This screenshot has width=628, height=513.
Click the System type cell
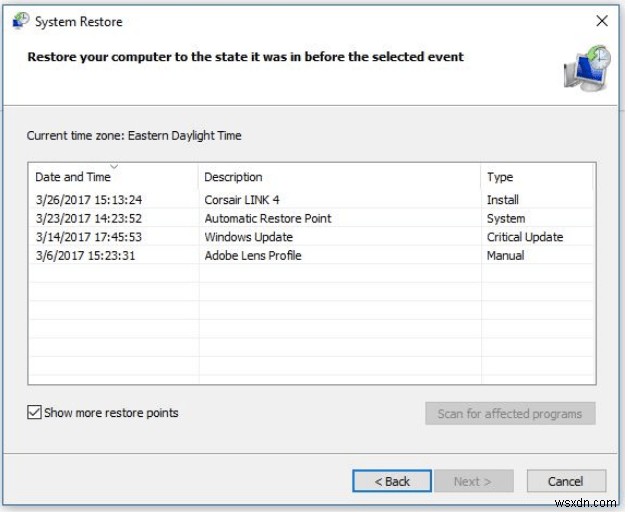pyautogui.click(x=506, y=218)
